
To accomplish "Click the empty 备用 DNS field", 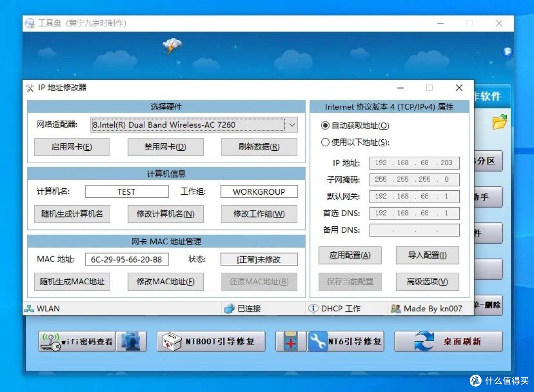I will point(414,230).
